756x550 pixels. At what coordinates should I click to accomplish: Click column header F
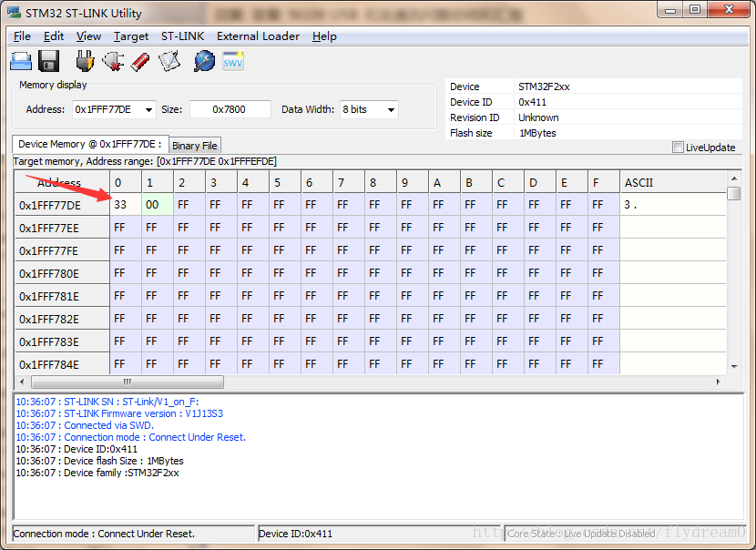click(604, 182)
